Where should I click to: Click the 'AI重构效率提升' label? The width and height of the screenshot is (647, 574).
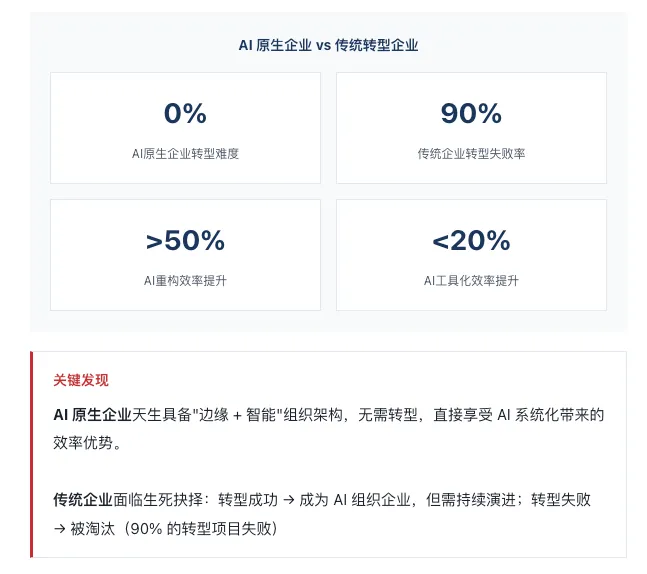point(185,281)
